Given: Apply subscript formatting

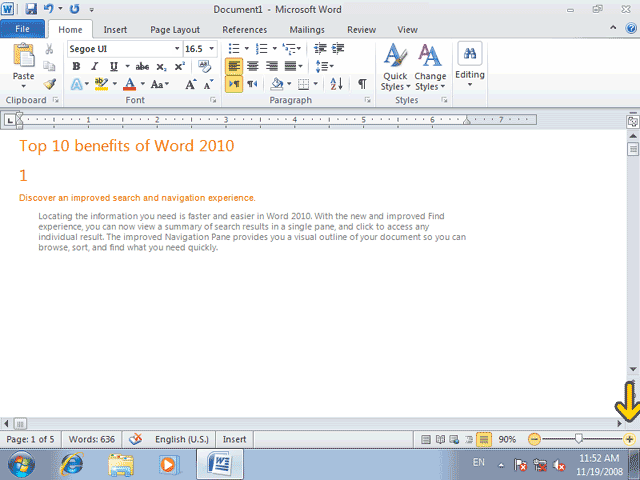Looking at the screenshot, I should (161, 67).
